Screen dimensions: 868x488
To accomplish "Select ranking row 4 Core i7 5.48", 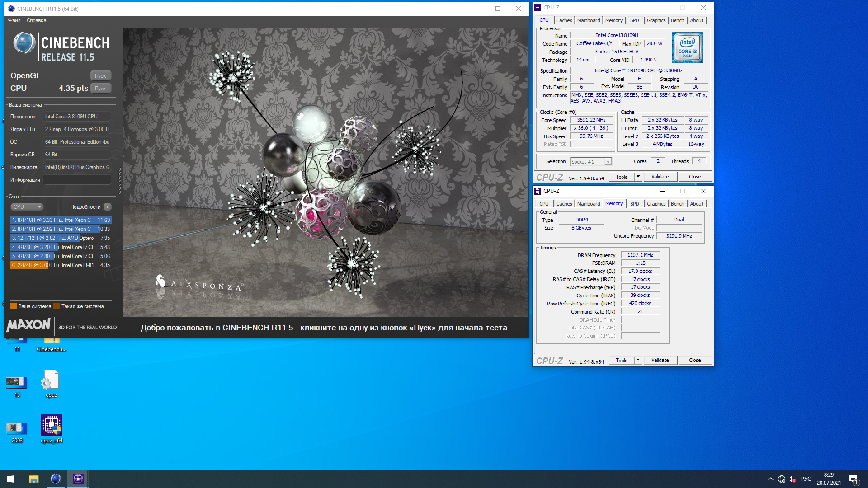I will click(x=61, y=247).
